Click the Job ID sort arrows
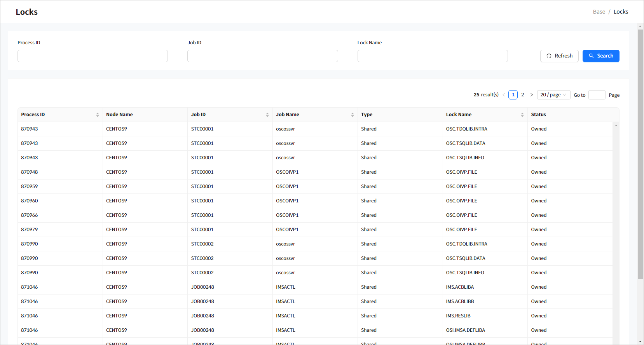Viewport: 644px width, 345px height. (267, 115)
